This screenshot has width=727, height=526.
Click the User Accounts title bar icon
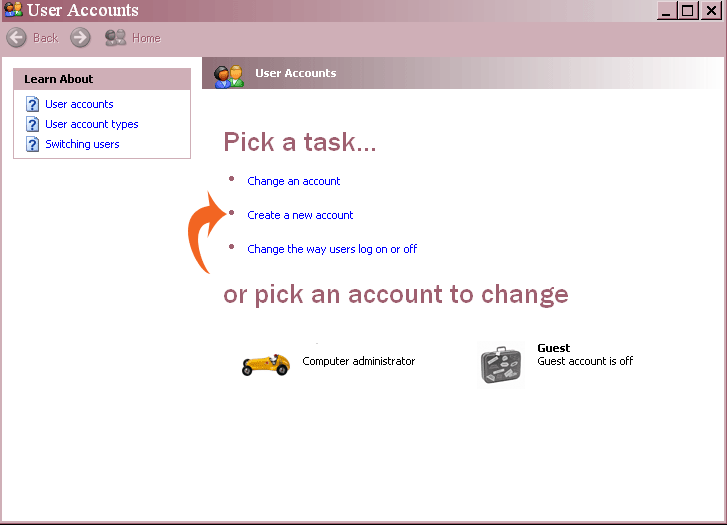(13, 9)
